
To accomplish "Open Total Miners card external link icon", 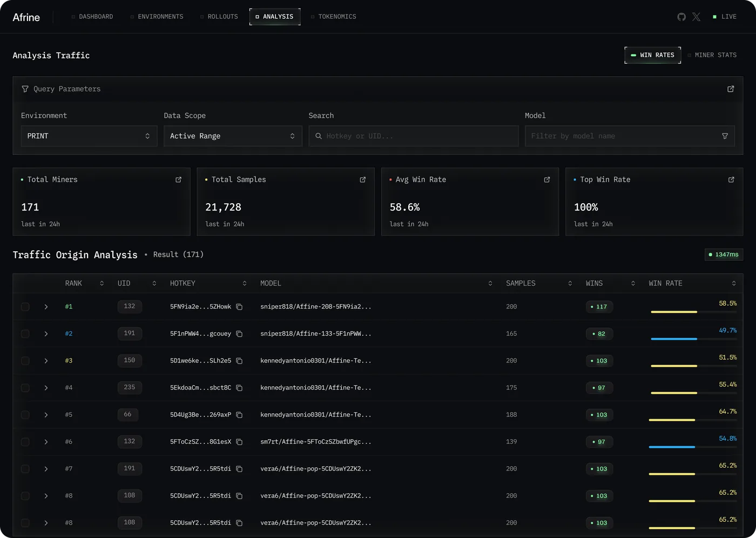I will pos(179,180).
